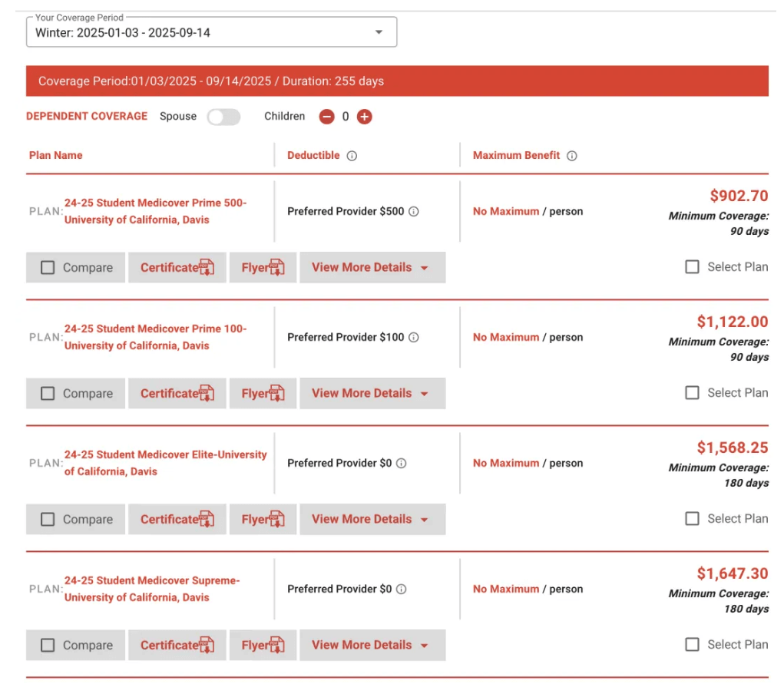784x687 pixels.
Task: Check Compare for Medicover Elite plan
Action: coord(48,520)
